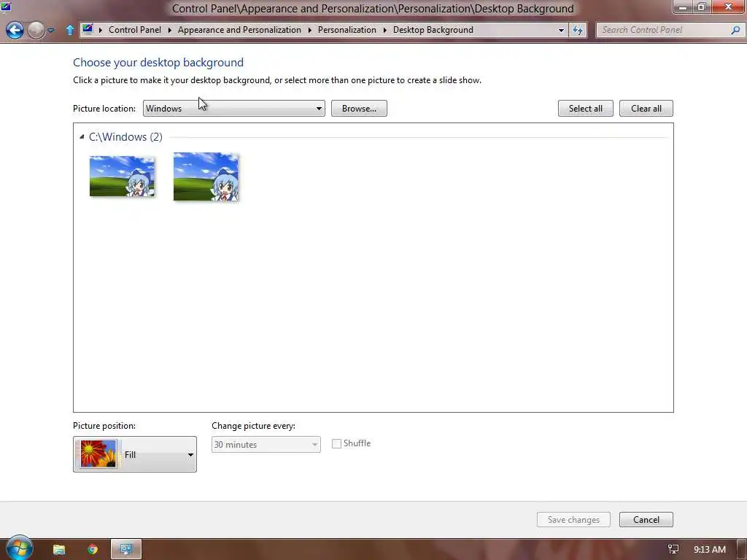Click the Show desktop strip after the clock

pos(741,549)
